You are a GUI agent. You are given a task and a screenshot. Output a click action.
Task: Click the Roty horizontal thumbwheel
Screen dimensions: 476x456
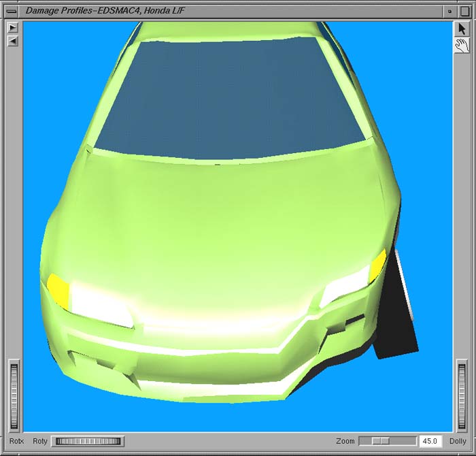86,442
